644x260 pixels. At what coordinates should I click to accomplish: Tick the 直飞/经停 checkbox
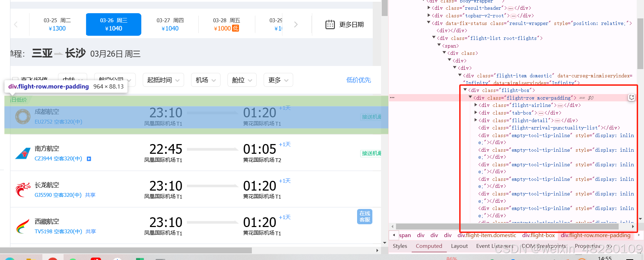(15, 80)
